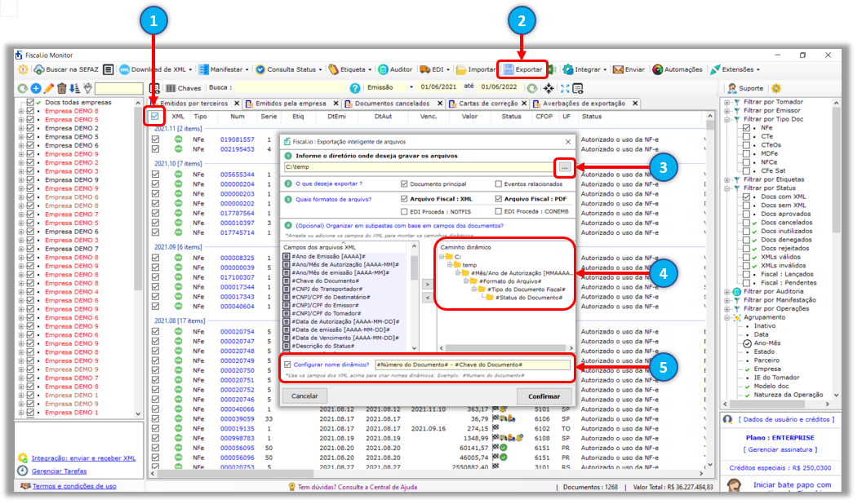
Task: Toggle the CTe filter checkbox
Action: (x=747, y=136)
